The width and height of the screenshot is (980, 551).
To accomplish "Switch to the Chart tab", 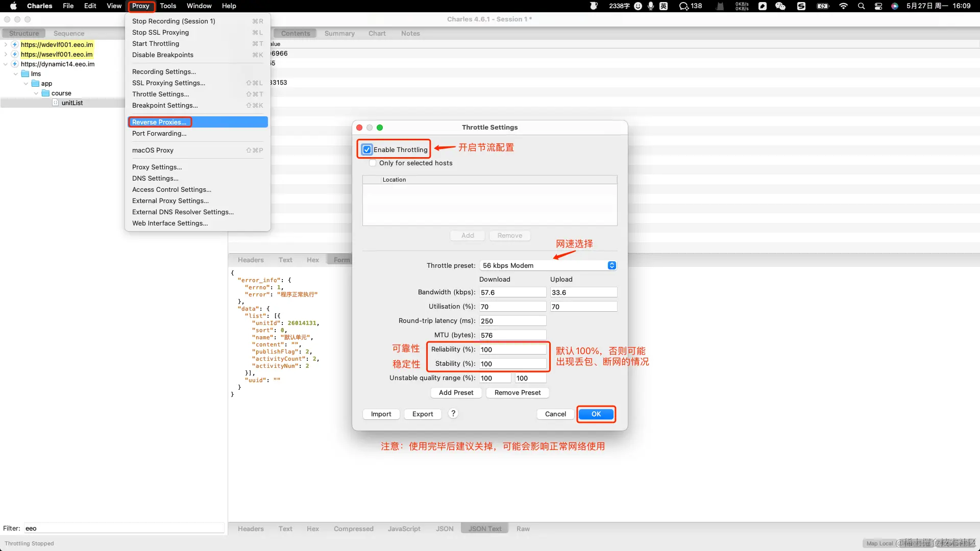I will (x=377, y=33).
